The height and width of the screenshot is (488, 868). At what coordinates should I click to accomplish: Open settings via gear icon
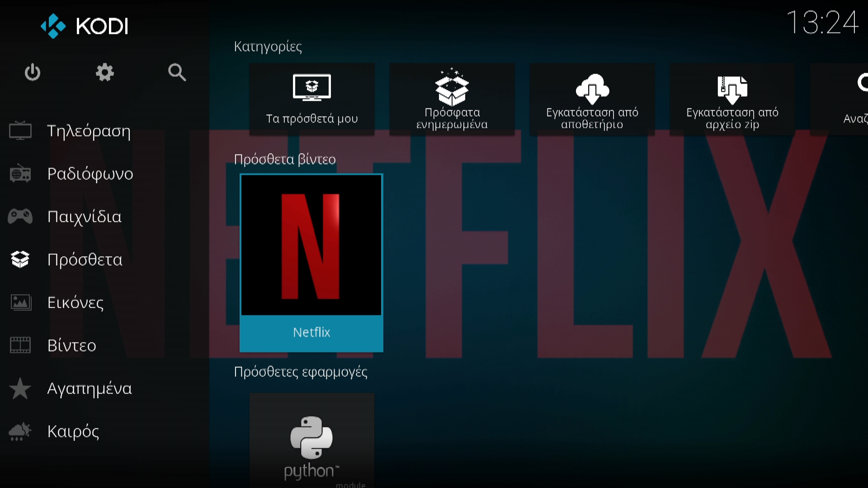104,72
